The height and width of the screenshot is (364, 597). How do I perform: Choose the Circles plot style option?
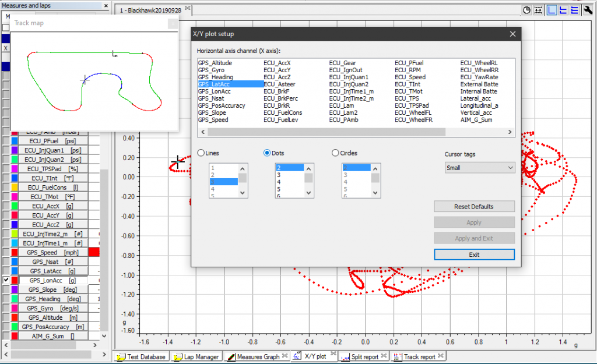coord(335,153)
